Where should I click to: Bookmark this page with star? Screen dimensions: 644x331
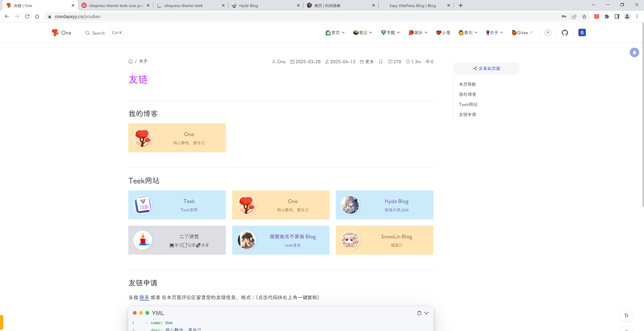tap(584, 16)
